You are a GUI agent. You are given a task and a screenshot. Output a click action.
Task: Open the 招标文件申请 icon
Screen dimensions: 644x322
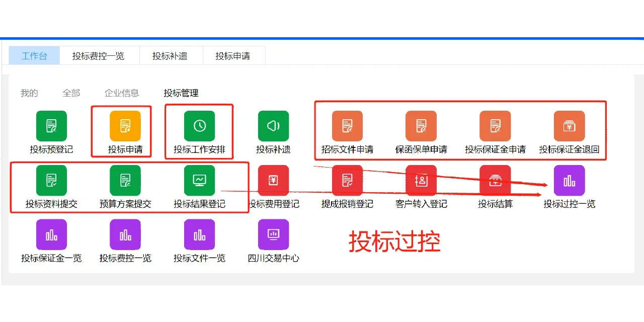[x=347, y=126]
